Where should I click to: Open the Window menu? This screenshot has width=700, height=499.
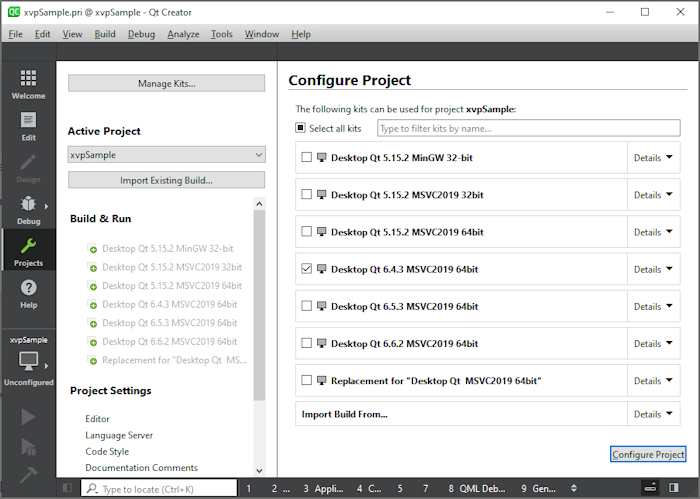pos(262,34)
